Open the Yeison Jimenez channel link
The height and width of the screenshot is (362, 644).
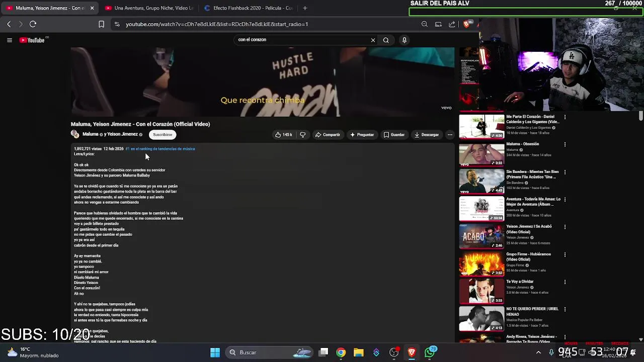[x=123, y=134]
